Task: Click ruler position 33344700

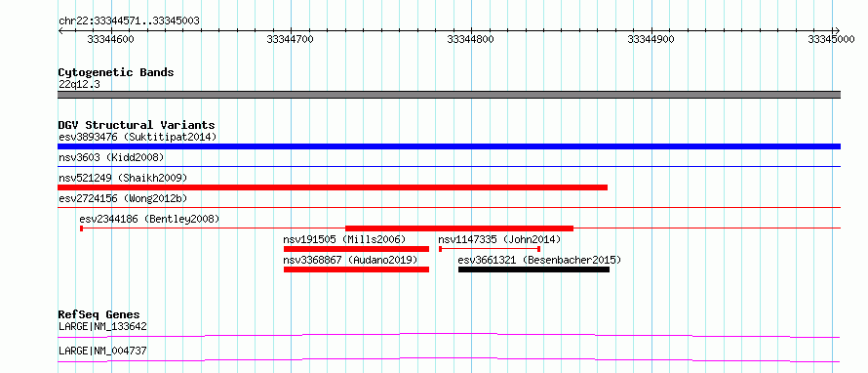Action: [x=290, y=39]
